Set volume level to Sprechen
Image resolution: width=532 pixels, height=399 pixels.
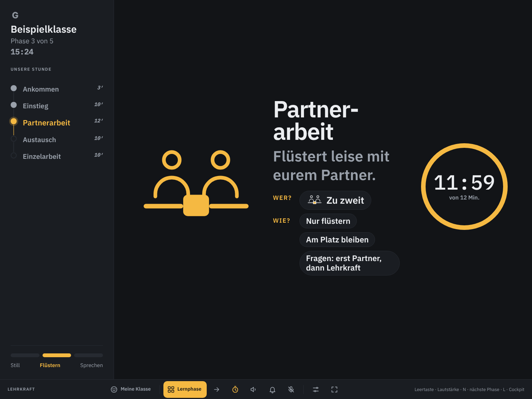coord(92,365)
